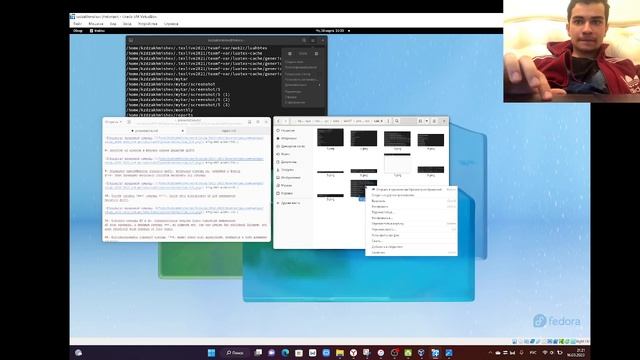Open Yandex Browser on taskbar
The image size is (640, 360).
353,353
